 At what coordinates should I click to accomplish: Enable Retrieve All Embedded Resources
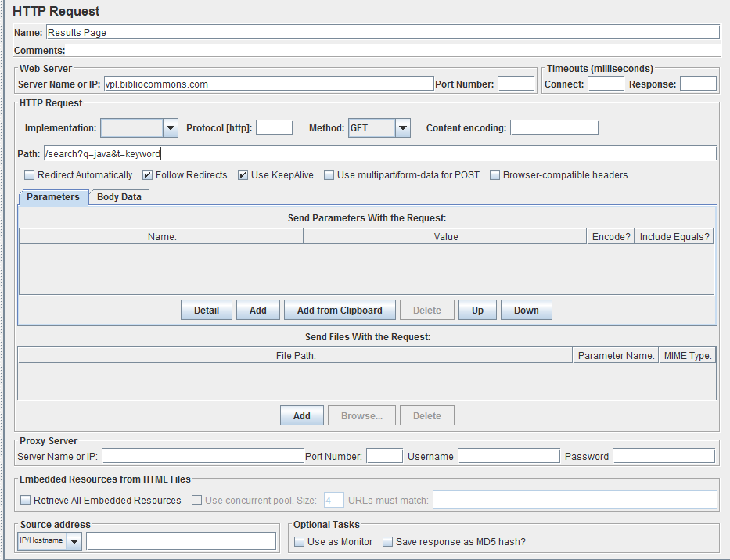click(26, 499)
